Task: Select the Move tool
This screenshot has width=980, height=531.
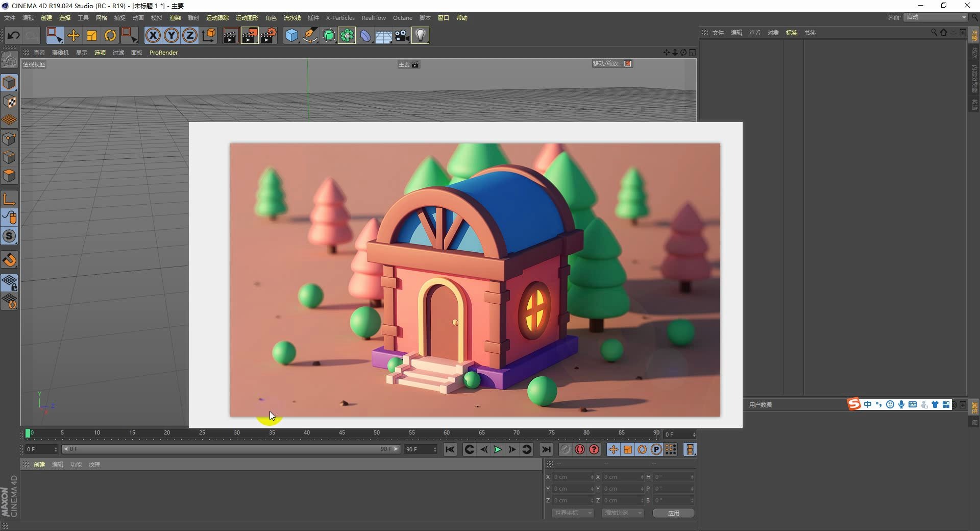Action: [73, 35]
